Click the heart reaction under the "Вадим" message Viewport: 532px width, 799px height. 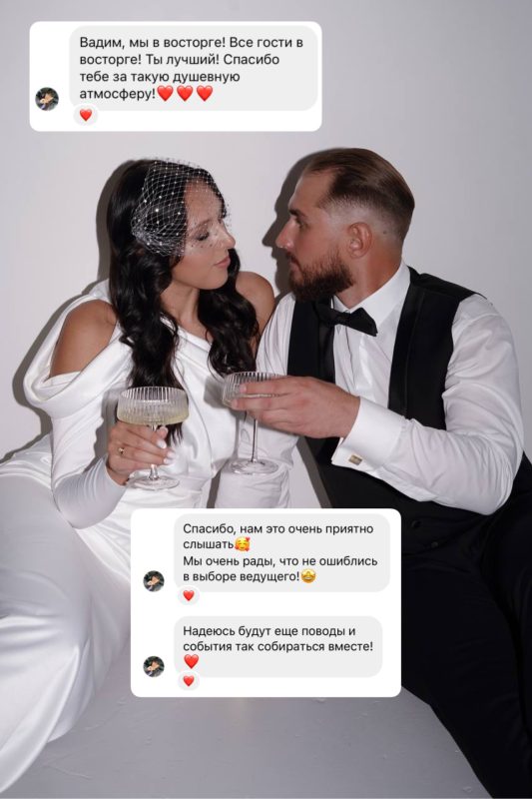tap(86, 115)
